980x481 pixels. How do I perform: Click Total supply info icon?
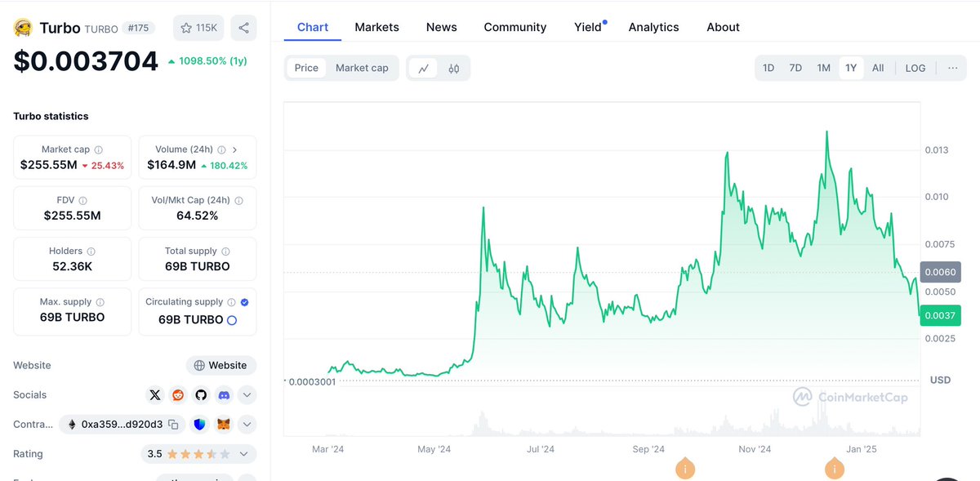tap(225, 252)
